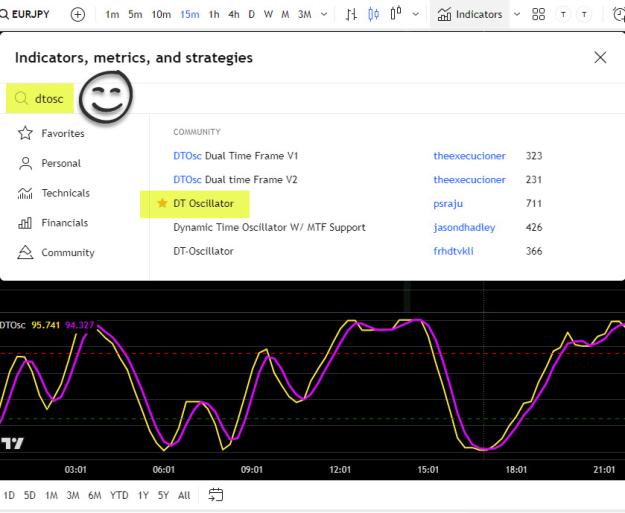625x513 pixels.
Task: Click the 12:01 time axis label
Action: point(340,470)
